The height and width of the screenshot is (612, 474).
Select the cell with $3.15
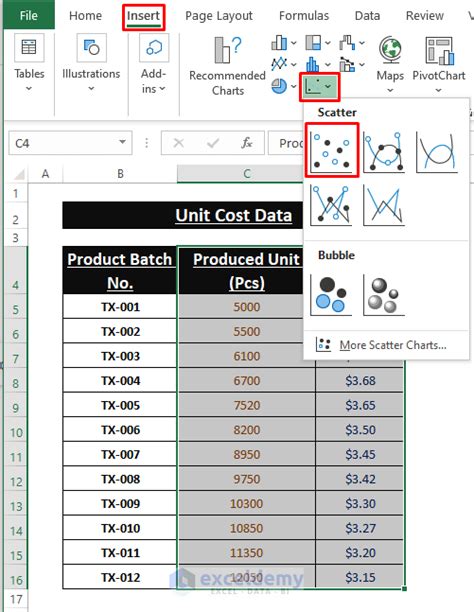coord(360,577)
